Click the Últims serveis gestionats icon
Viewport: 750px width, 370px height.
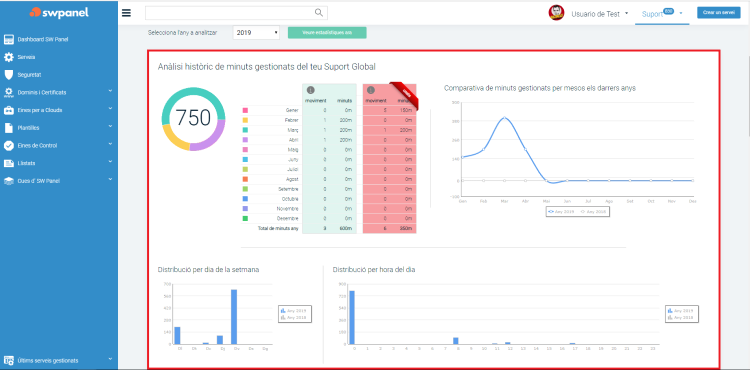click(x=9, y=360)
